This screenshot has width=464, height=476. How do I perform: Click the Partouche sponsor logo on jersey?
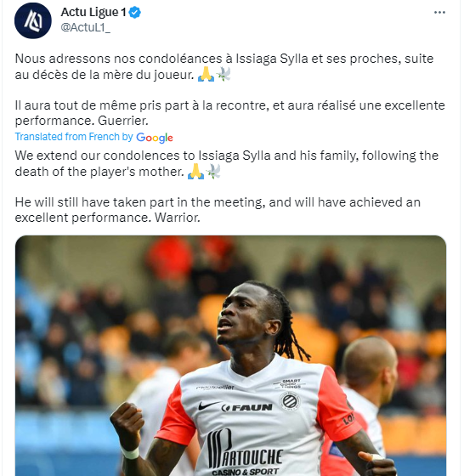245,452
